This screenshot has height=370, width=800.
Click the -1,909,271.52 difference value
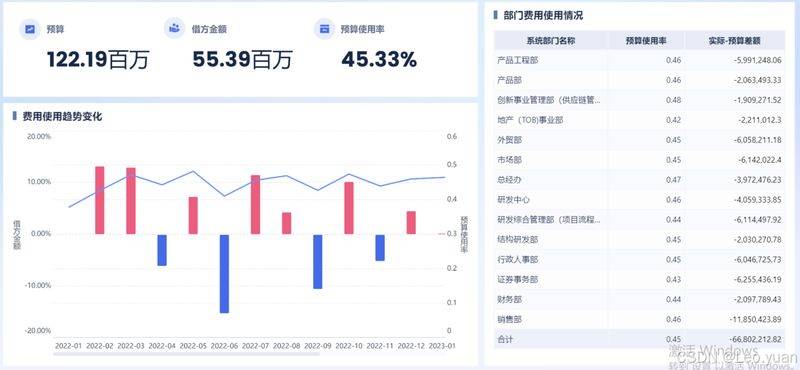pyautogui.click(x=758, y=100)
